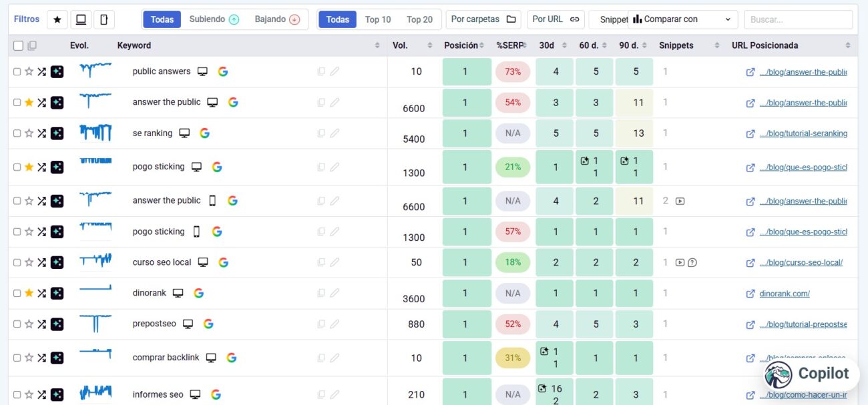
Task: Check the informes seo row checkbox
Action: point(17,394)
